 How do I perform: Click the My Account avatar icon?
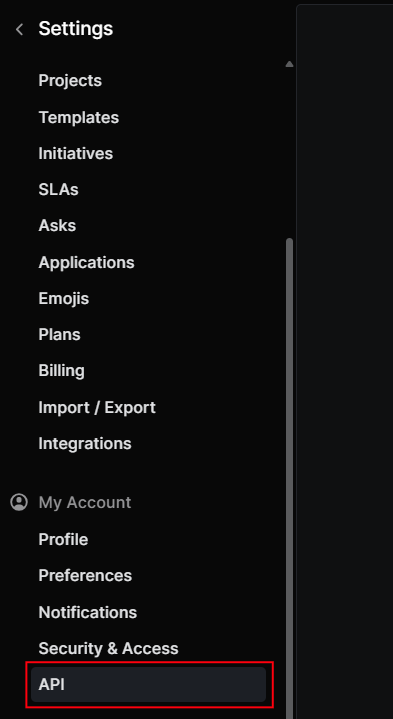pyautogui.click(x=19, y=502)
